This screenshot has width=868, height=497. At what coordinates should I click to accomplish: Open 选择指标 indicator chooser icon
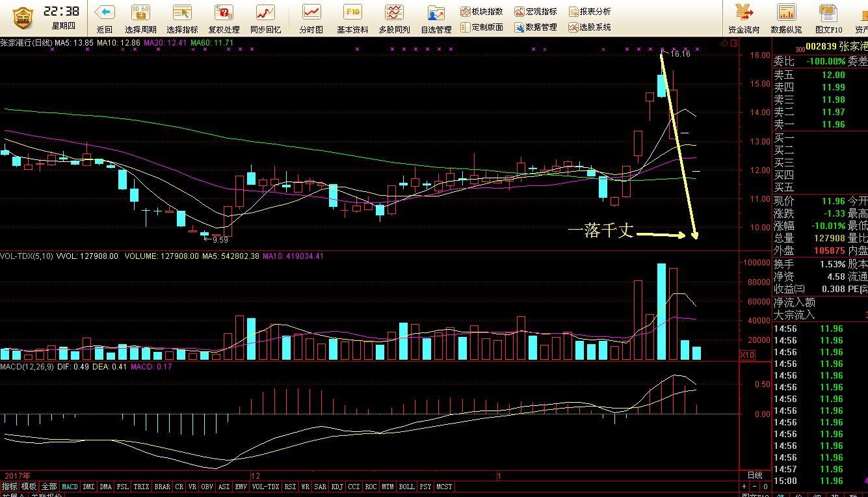(x=182, y=12)
